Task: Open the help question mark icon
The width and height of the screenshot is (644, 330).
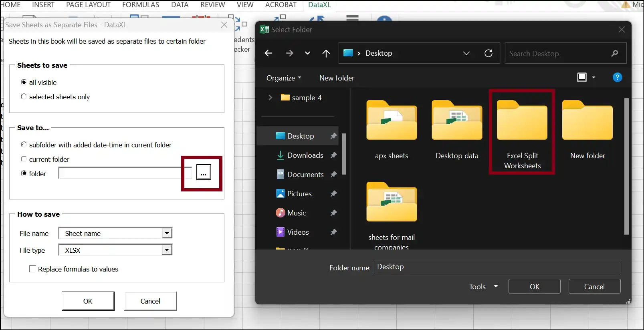Action: pos(618,77)
